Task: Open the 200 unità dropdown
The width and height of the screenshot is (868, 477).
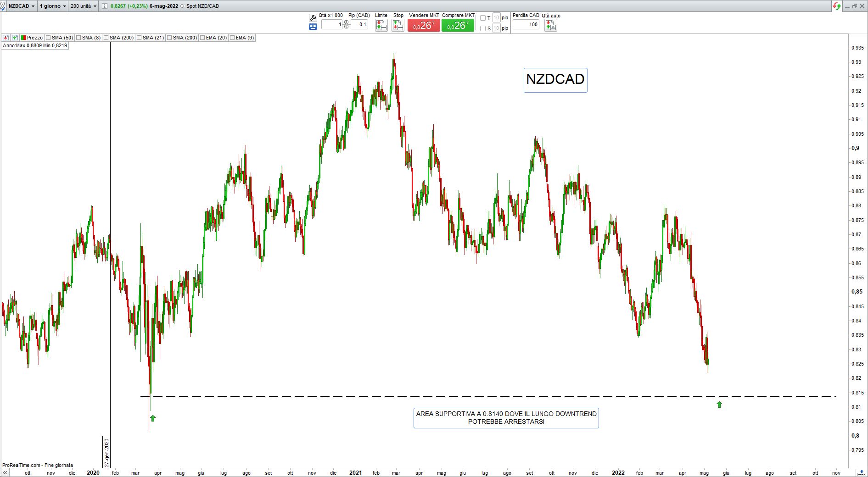Action: (84, 6)
